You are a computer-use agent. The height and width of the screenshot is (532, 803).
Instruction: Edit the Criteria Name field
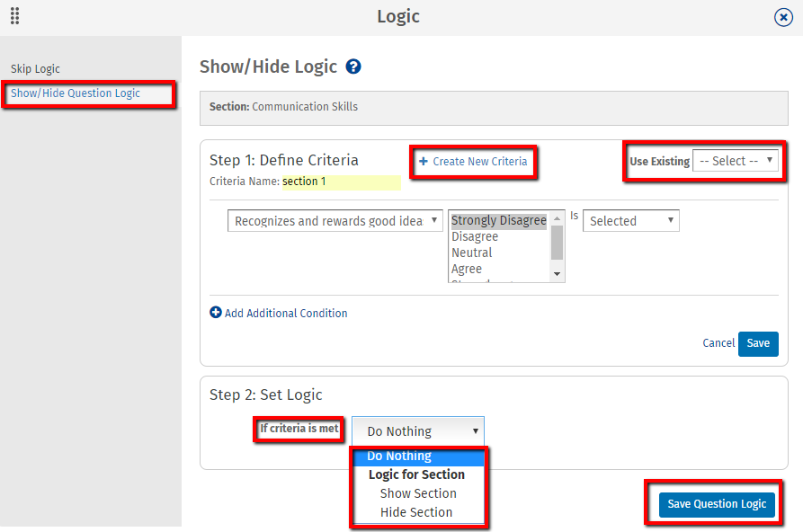point(341,182)
